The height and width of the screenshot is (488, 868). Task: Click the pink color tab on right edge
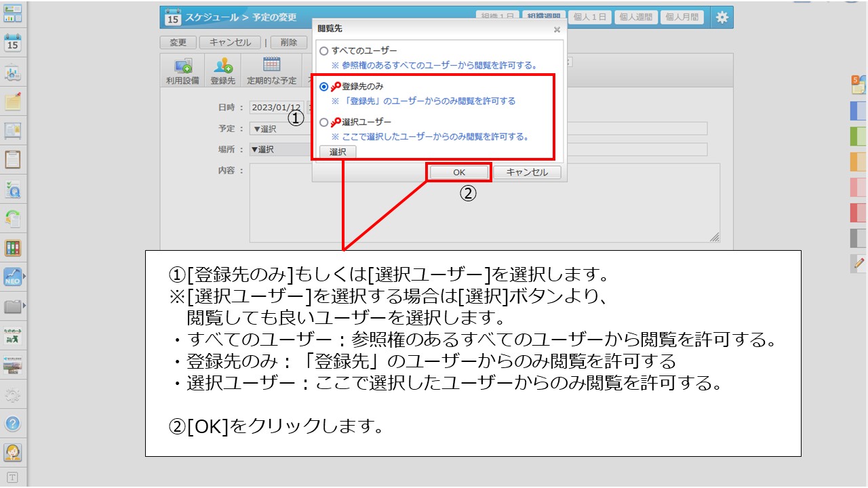(x=859, y=187)
